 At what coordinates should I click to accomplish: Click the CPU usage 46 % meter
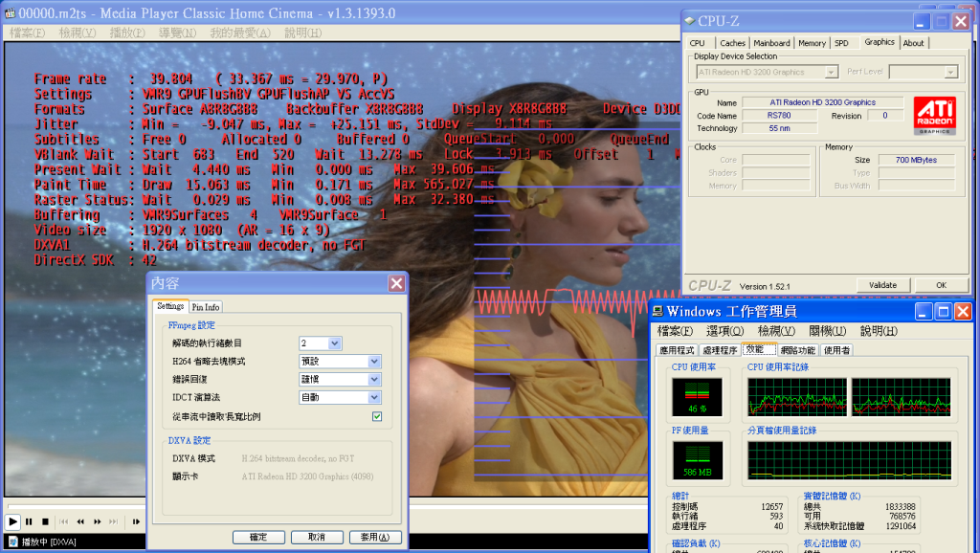click(x=698, y=397)
